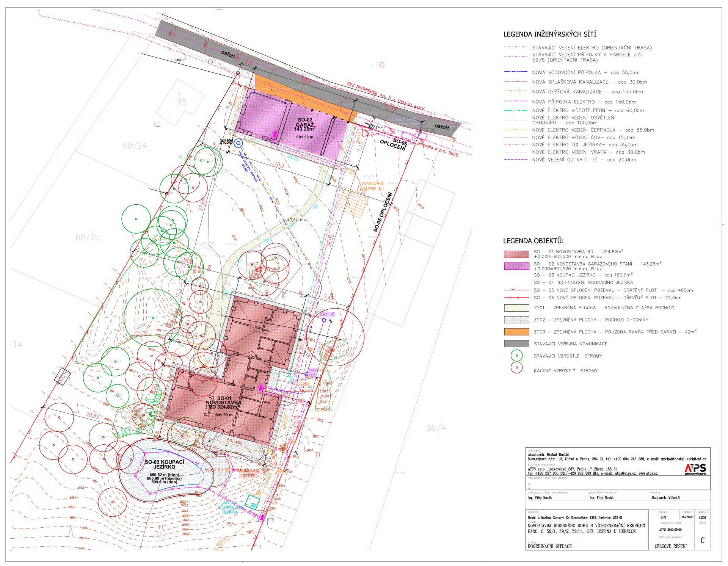
Task: Click the blue drilled well symbol (Vrtaná studna)
Action: click(x=238, y=143)
